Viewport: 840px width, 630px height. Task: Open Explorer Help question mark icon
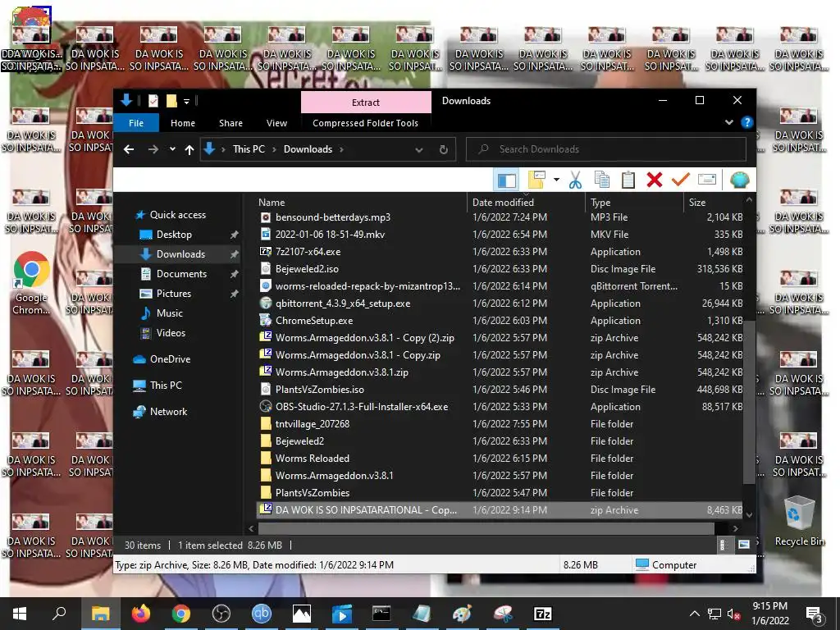point(746,123)
